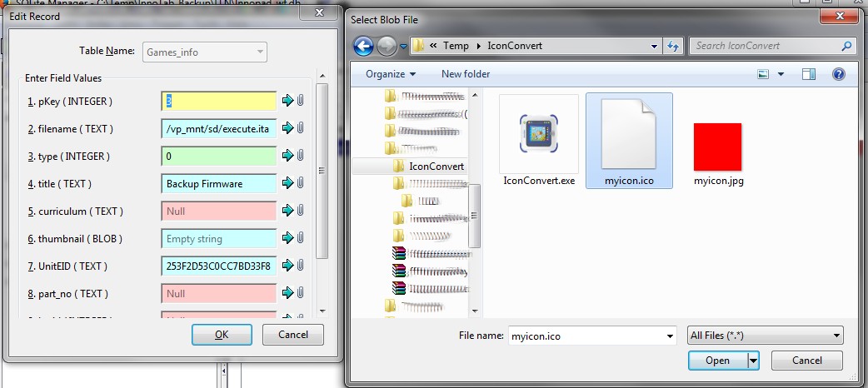The height and width of the screenshot is (388, 868).
Task: Cancel the Select Blob File dialog
Action: [x=806, y=361]
